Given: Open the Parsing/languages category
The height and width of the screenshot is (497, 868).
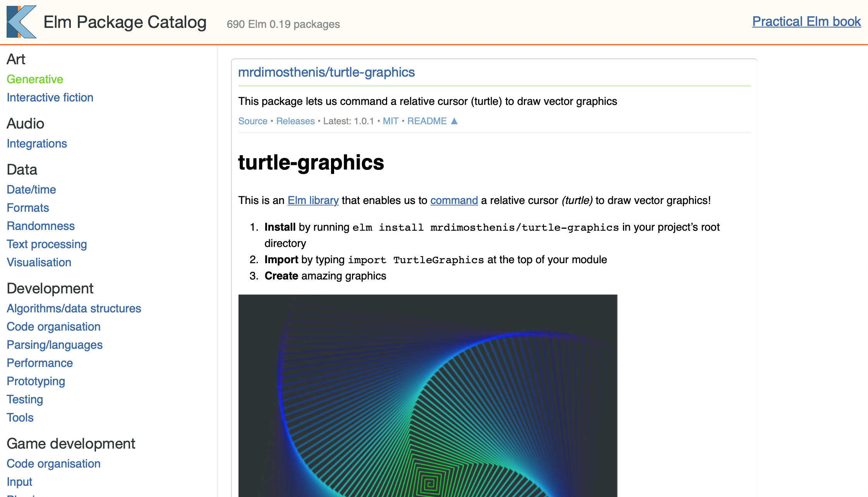Looking at the screenshot, I should pos(55,345).
